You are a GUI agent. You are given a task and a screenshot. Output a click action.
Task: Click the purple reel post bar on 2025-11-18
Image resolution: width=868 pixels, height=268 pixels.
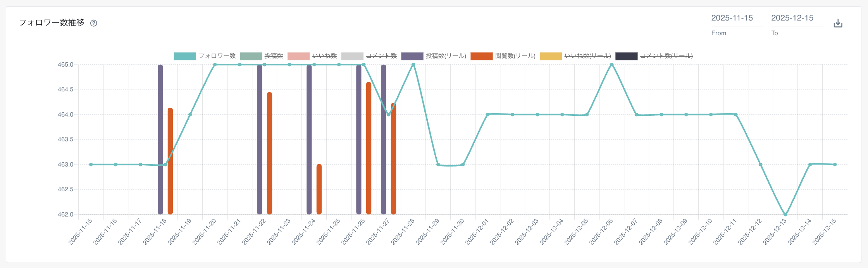(160, 139)
